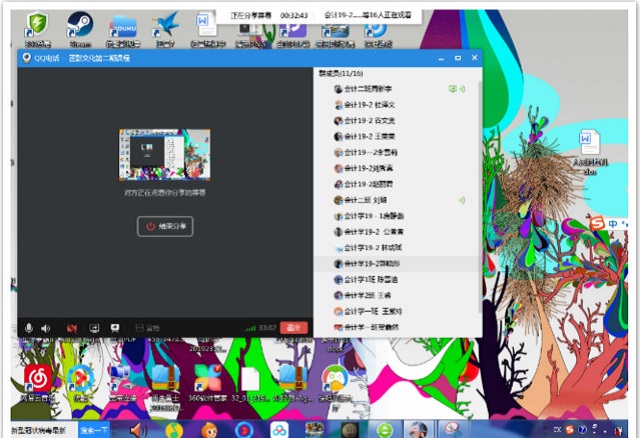Mute the microphone in QQ call toolbar
The height and width of the screenshot is (438, 640).
[29, 327]
